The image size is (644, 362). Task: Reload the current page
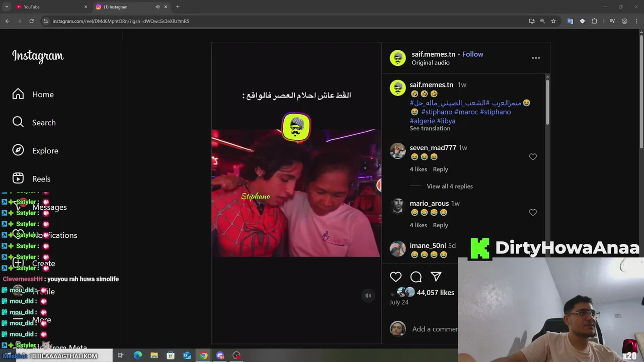[31, 21]
